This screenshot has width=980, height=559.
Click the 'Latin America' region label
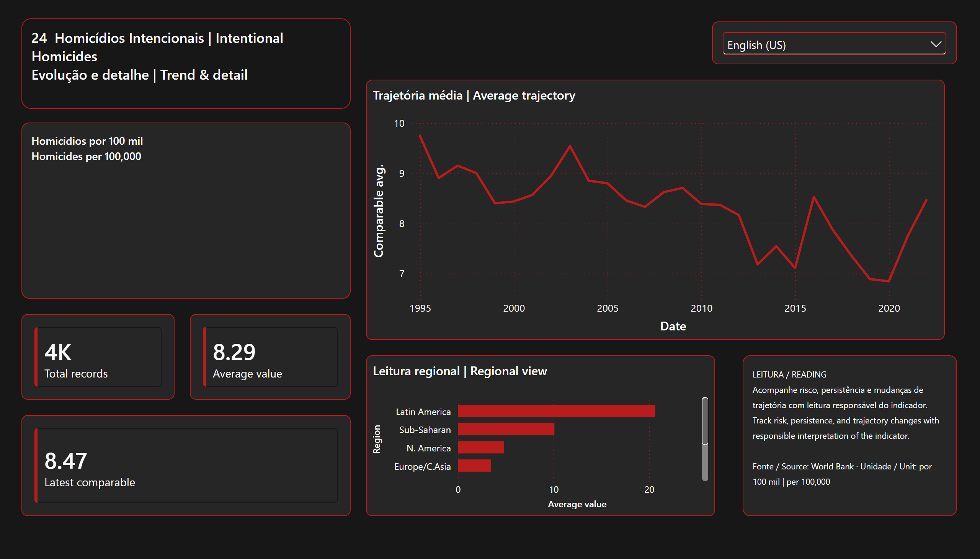tap(423, 412)
